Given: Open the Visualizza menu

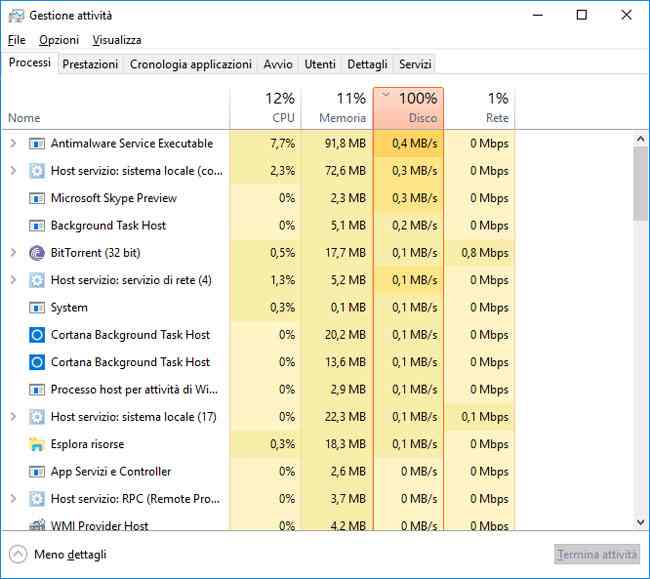Looking at the screenshot, I should pyautogui.click(x=117, y=40).
